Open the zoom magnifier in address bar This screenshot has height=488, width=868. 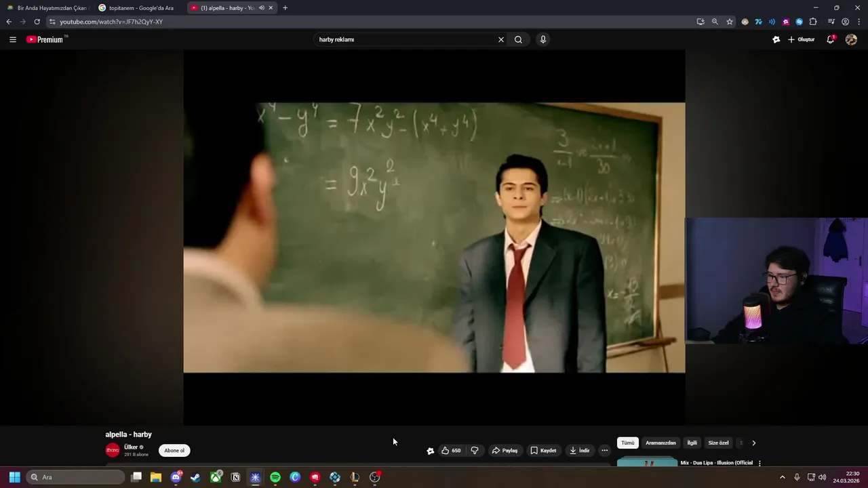(x=715, y=22)
